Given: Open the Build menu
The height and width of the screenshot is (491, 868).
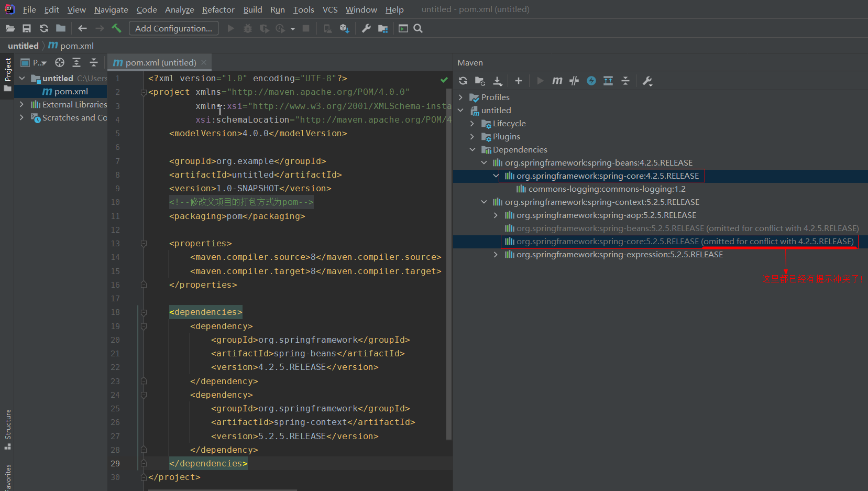Looking at the screenshot, I should coord(252,9).
